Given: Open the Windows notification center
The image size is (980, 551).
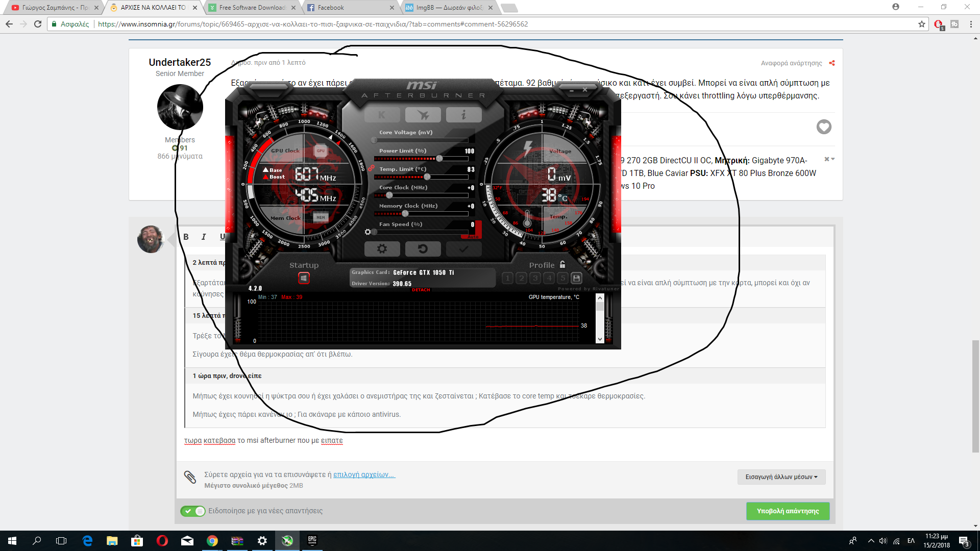Looking at the screenshot, I should (964, 541).
